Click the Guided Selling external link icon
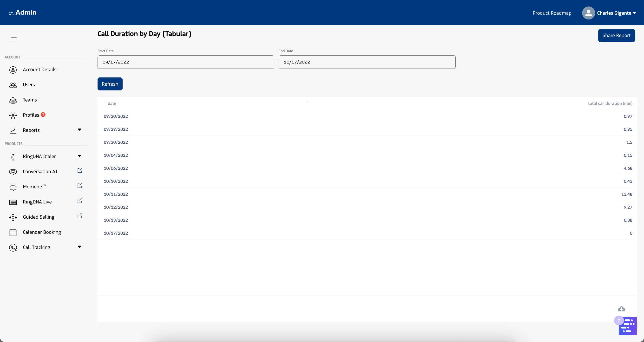This screenshot has width=644, height=342. pos(80,216)
